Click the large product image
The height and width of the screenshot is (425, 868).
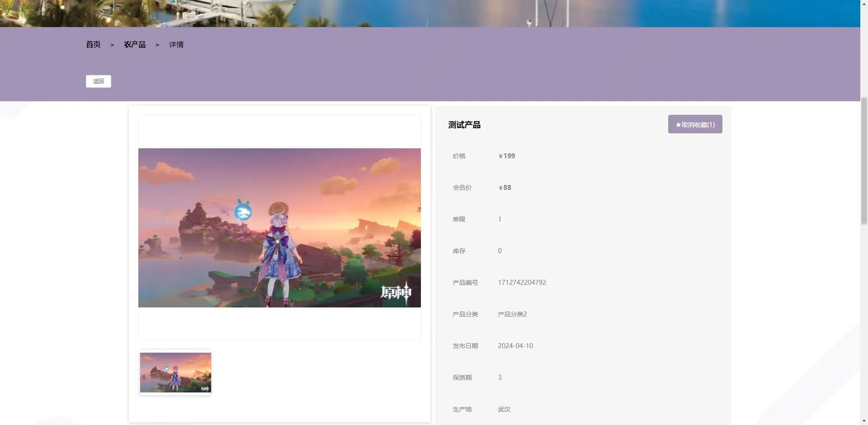279,228
